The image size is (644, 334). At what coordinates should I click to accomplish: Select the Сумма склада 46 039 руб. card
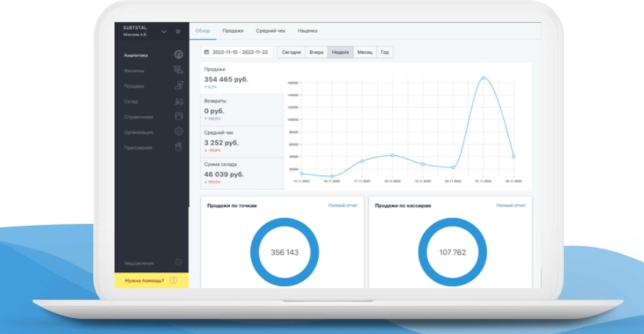tap(242, 173)
